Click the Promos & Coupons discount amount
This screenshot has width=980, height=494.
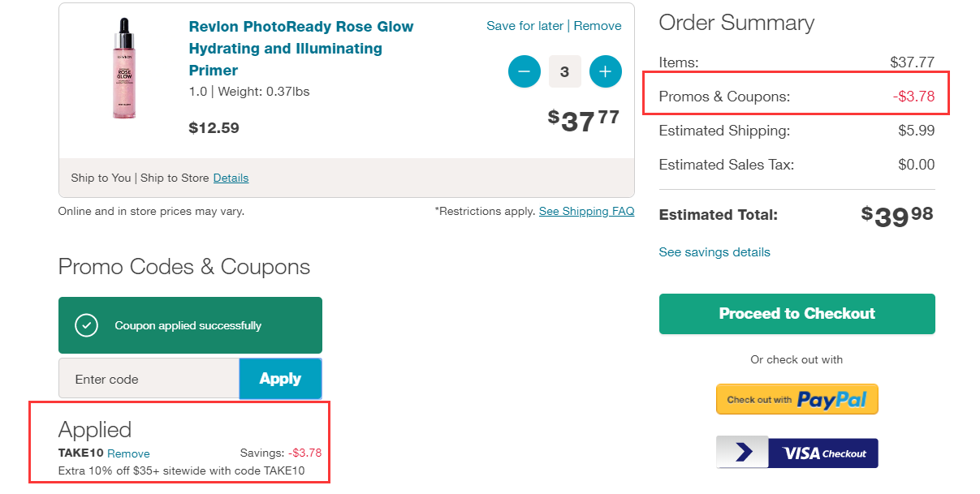[913, 97]
